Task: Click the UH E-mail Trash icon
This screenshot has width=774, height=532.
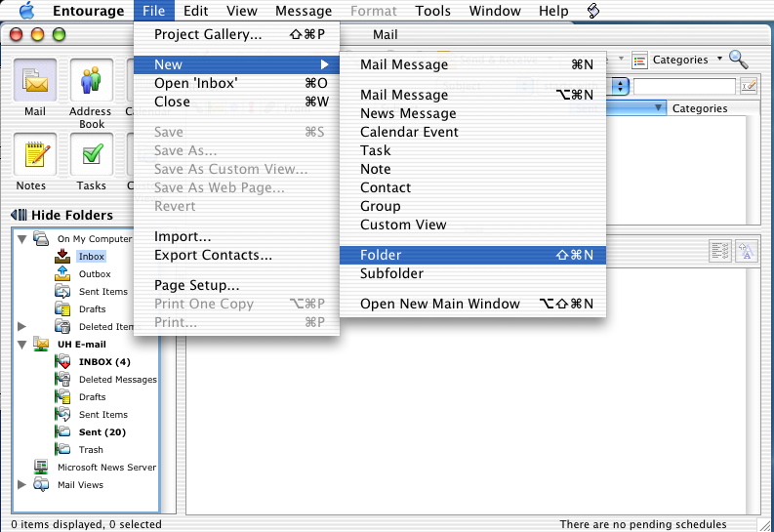Action: (x=62, y=449)
